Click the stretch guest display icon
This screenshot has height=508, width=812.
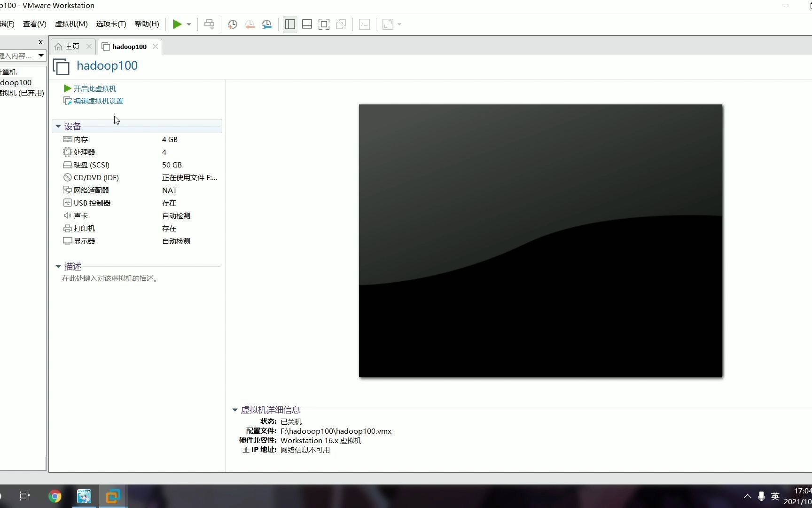coord(388,24)
